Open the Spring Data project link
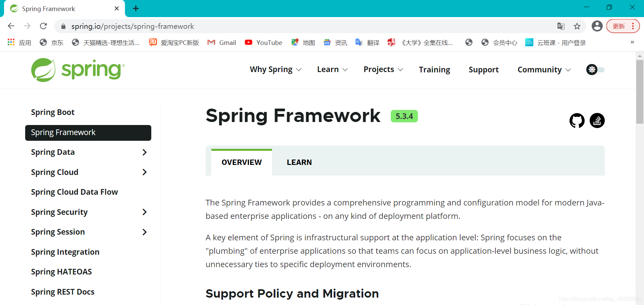 [x=53, y=152]
